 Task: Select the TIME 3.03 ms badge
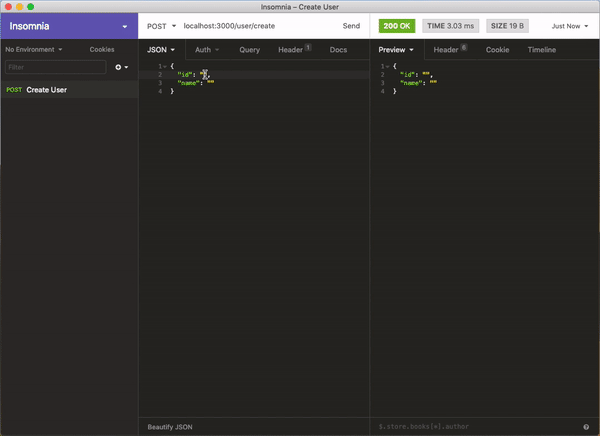click(450, 26)
